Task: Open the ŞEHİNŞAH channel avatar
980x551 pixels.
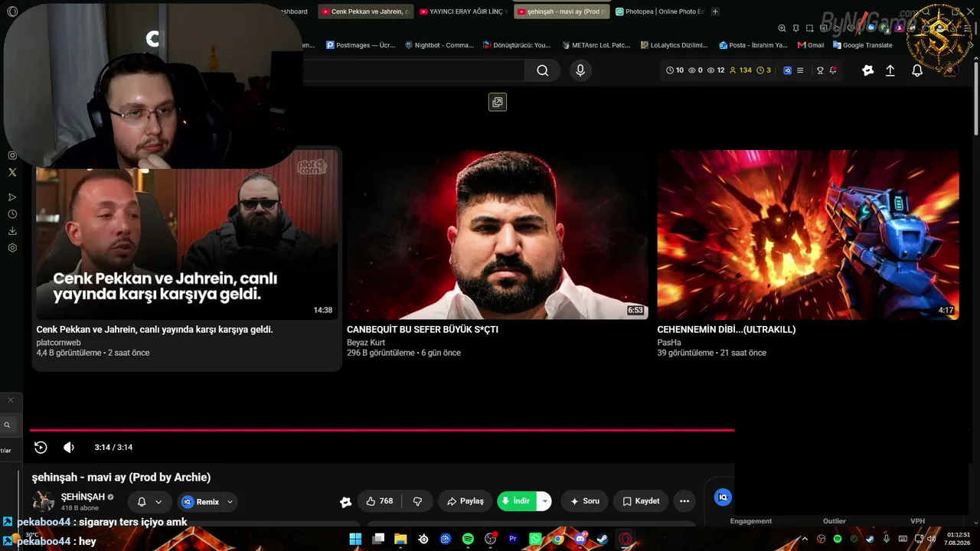Action: (x=43, y=502)
